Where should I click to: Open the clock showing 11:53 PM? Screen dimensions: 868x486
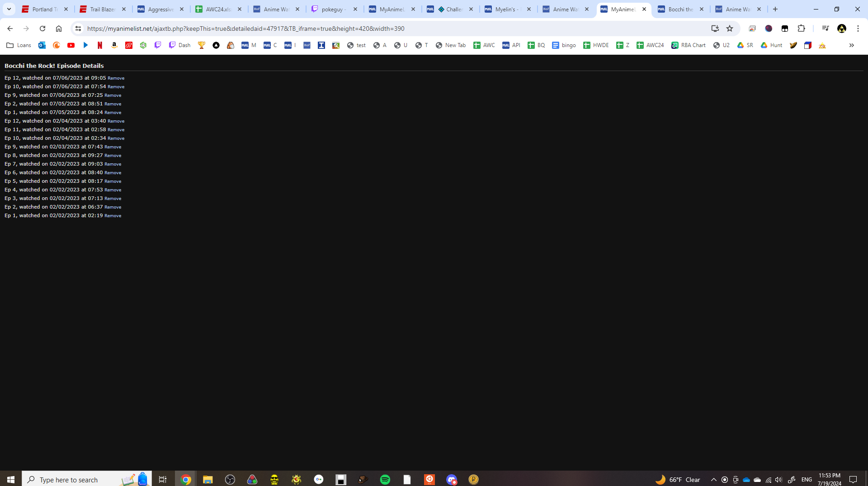pos(830,480)
